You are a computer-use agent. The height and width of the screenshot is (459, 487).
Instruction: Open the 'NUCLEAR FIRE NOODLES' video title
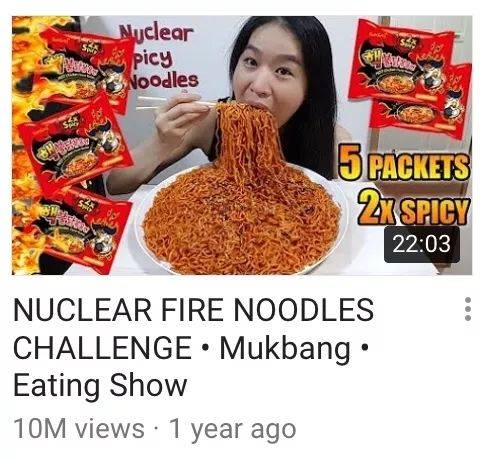click(193, 310)
